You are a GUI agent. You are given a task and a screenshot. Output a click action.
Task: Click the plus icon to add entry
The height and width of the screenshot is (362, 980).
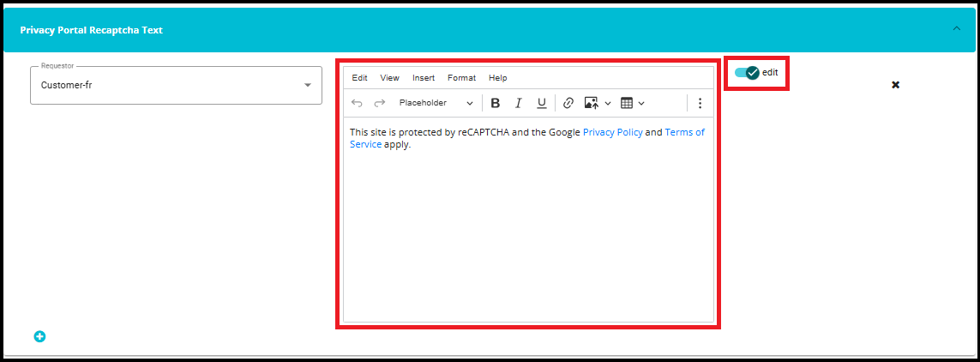pos(39,336)
